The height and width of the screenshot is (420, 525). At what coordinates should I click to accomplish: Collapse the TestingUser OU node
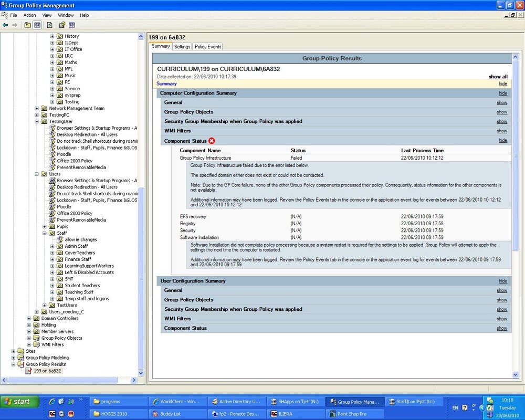pos(37,122)
